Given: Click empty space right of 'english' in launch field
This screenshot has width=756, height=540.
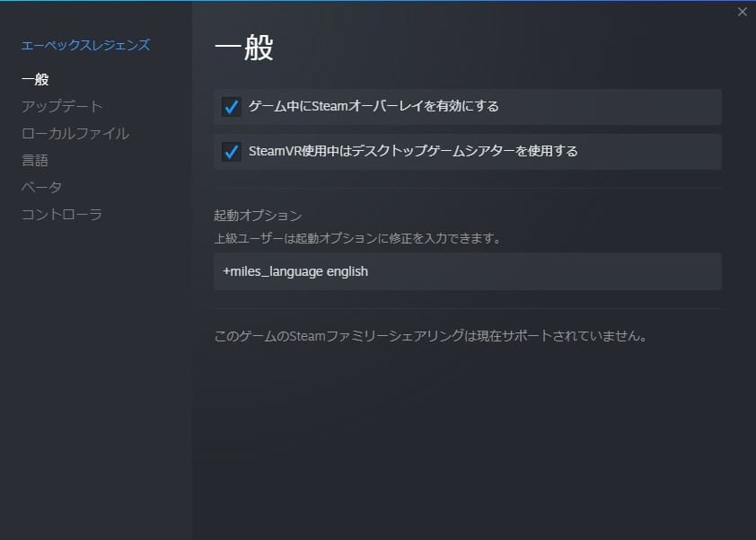Looking at the screenshot, I should (x=539, y=271).
